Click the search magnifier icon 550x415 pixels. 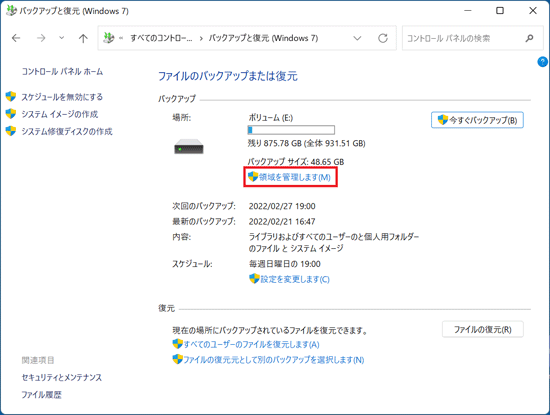[x=530, y=38]
